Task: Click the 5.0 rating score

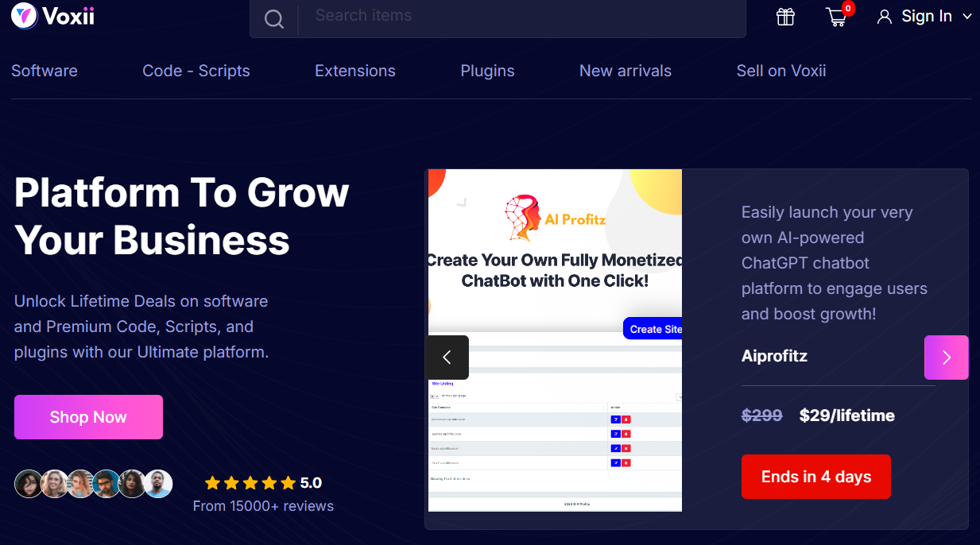Action: tap(311, 483)
